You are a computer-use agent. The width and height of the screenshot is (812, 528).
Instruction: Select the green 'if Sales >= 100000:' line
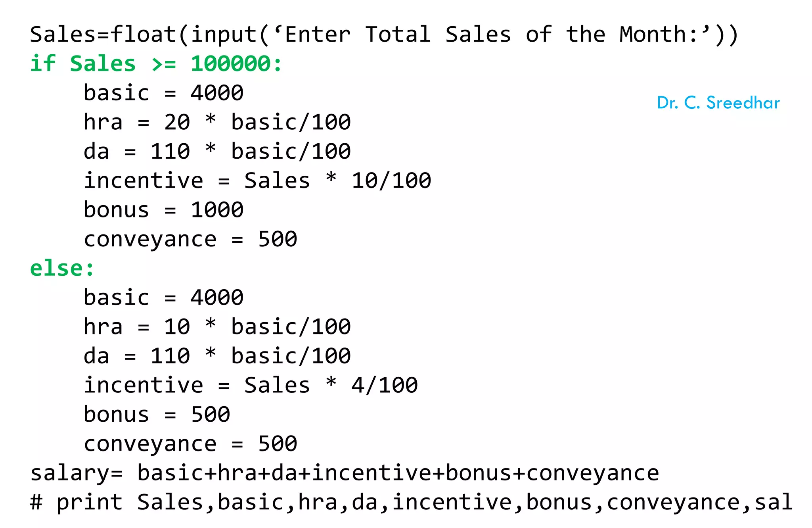click(156, 64)
